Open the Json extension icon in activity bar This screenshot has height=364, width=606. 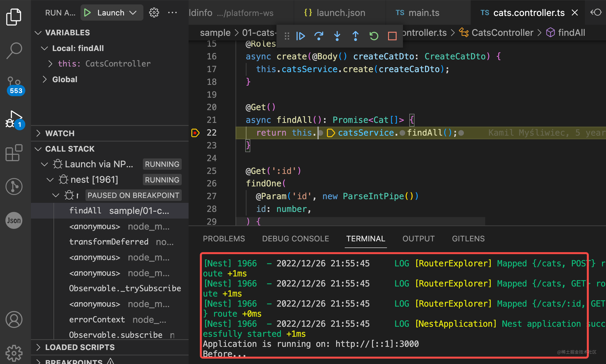pos(14,220)
